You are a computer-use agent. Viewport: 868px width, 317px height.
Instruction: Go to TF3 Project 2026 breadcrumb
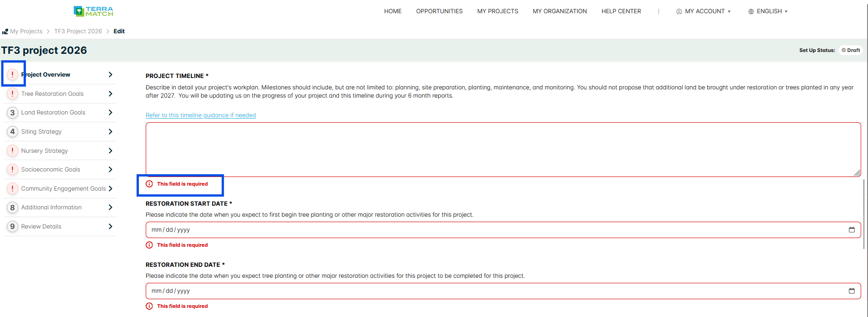[78, 31]
